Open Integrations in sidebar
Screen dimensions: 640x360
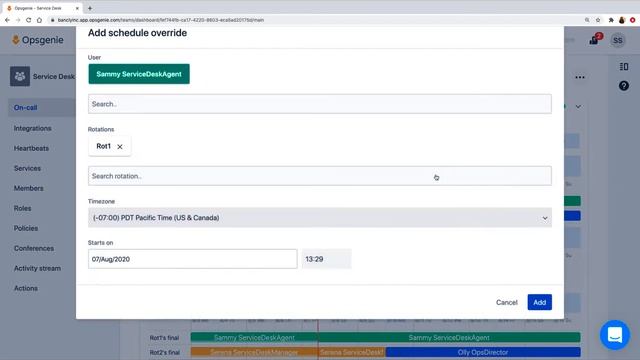pos(33,128)
